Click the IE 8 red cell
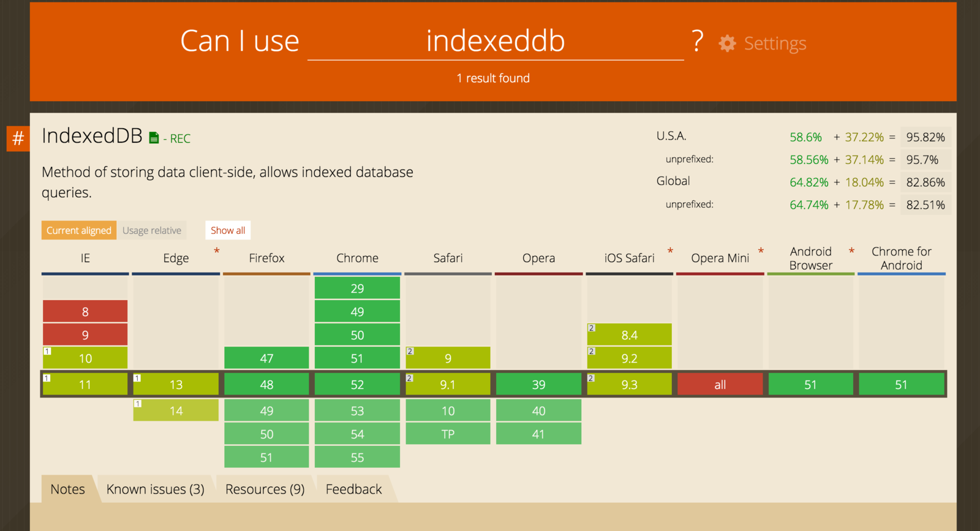Viewport: 980px width, 531px height. click(x=85, y=312)
